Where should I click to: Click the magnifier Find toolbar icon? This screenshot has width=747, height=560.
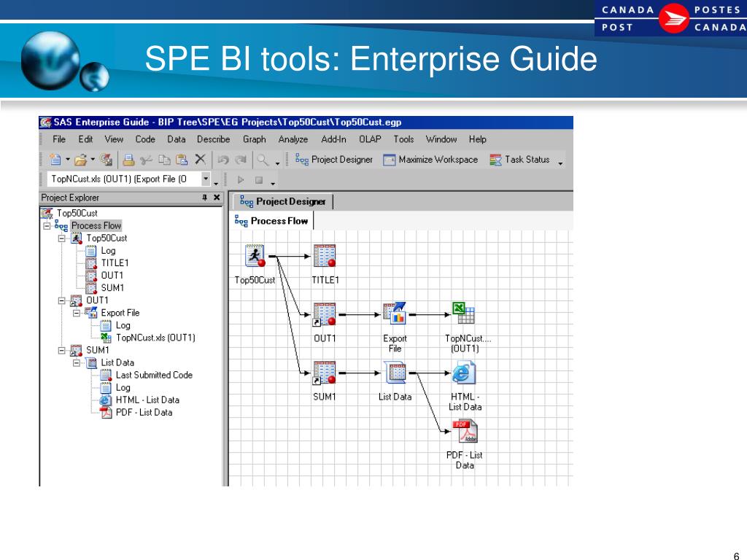point(263,160)
